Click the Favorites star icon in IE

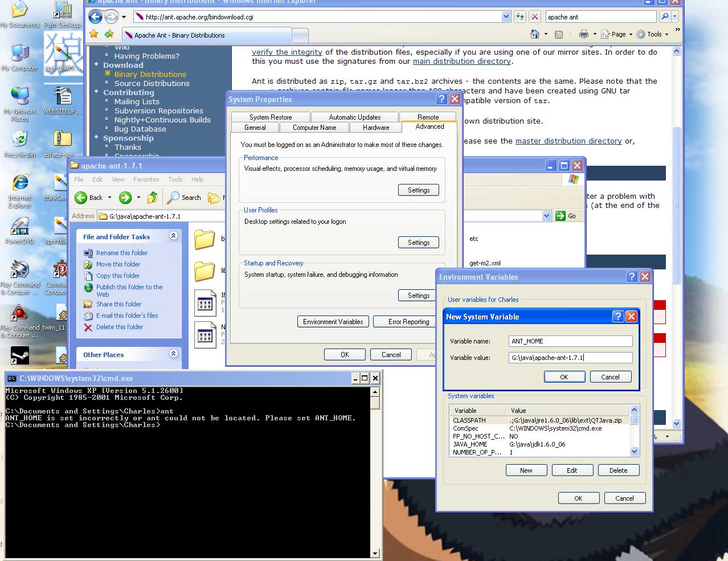94,34
